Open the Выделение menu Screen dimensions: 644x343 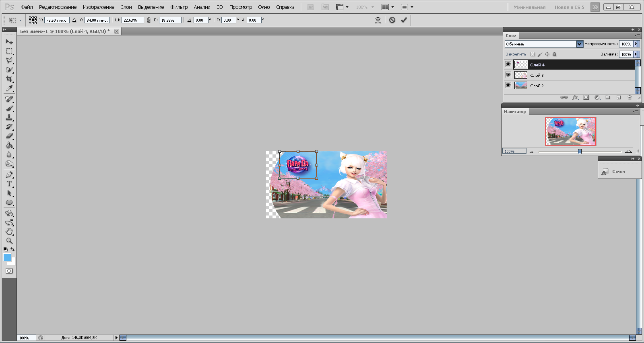click(151, 7)
